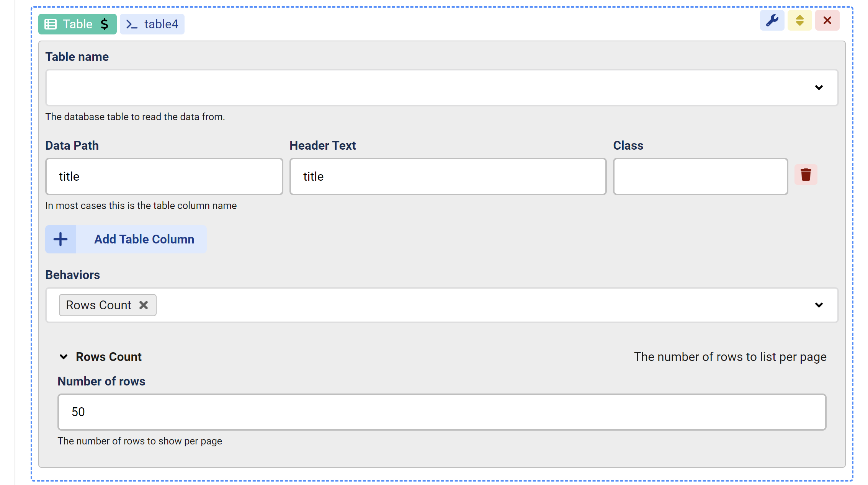Click the 'The database table to read the data from.' hint

click(x=135, y=117)
